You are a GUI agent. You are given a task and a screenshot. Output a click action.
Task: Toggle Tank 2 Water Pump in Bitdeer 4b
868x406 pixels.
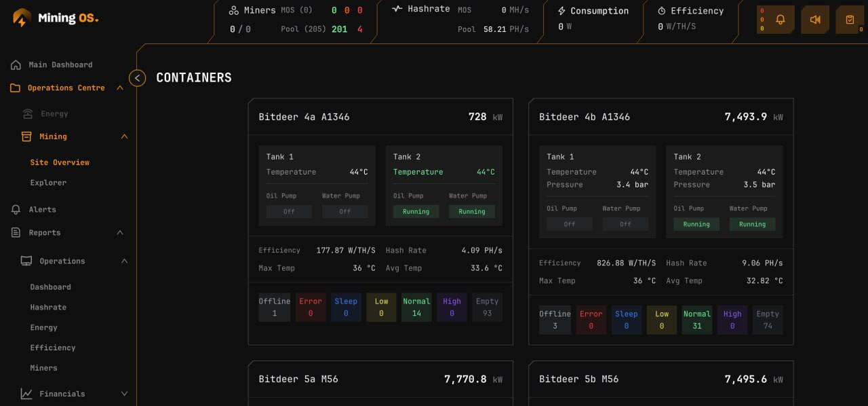click(752, 225)
